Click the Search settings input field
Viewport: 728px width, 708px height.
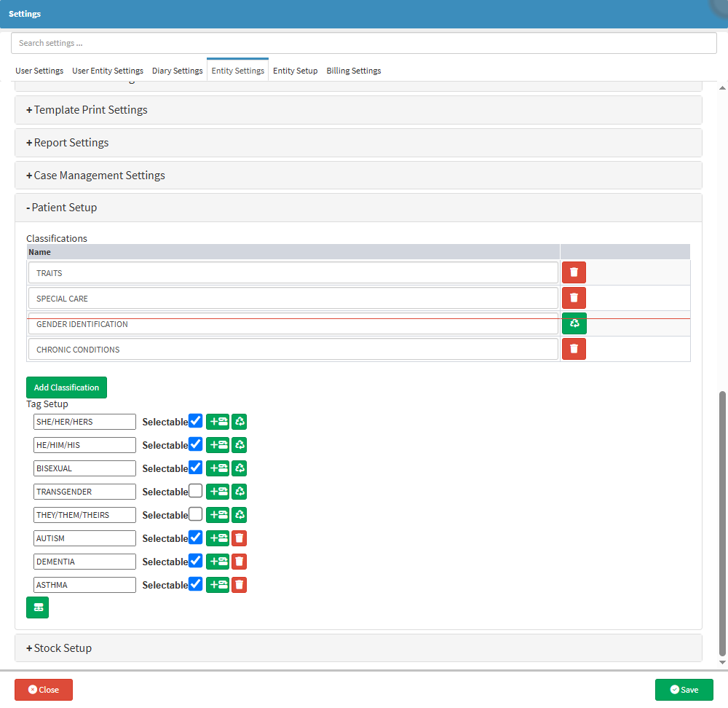coord(364,43)
